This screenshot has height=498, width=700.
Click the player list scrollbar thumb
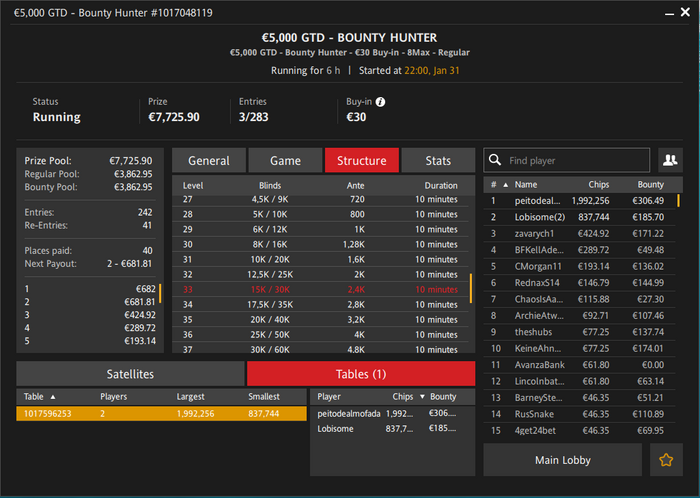(x=678, y=200)
